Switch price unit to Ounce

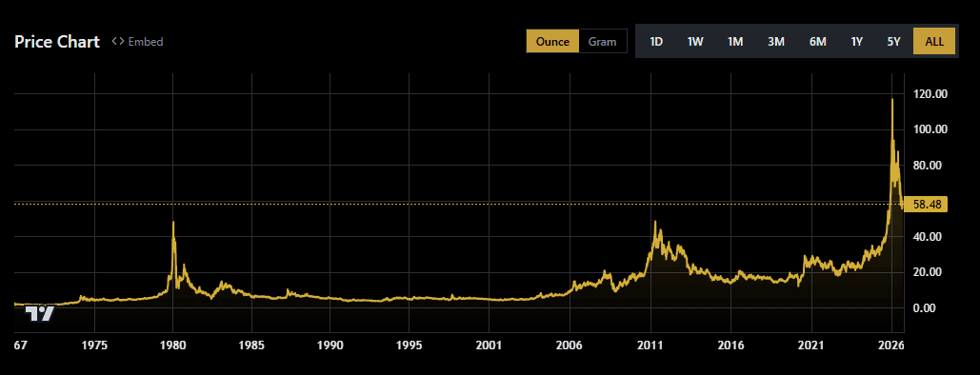click(552, 42)
